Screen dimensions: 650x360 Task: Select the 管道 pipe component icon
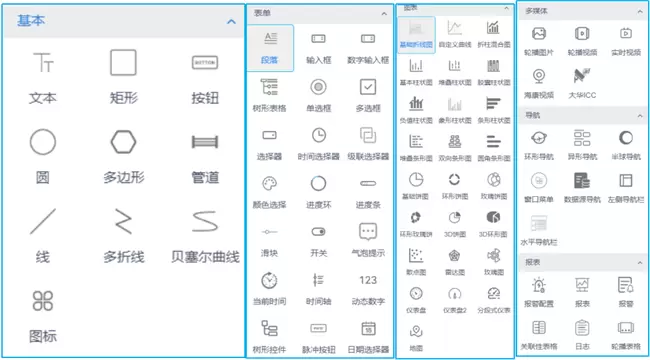coord(205,142)
